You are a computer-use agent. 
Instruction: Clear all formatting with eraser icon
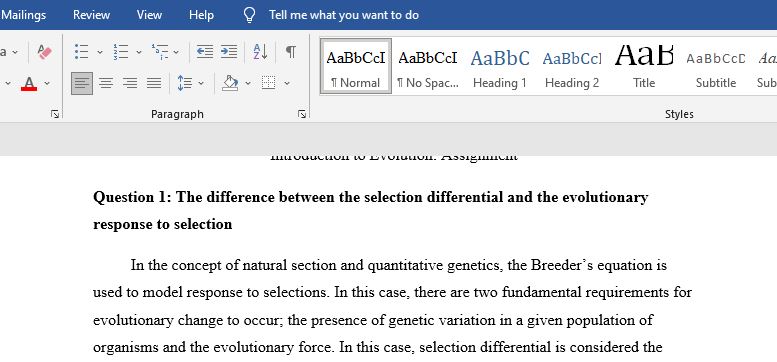click(x=45, y=52)
